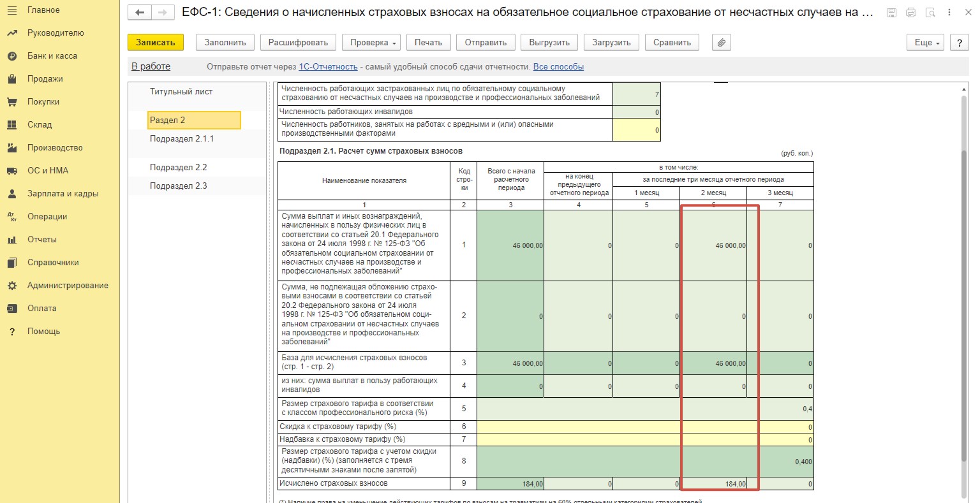Click the Справочники menu label
The width and height of the screenshot is (980, 503).
tap(53, 263)
